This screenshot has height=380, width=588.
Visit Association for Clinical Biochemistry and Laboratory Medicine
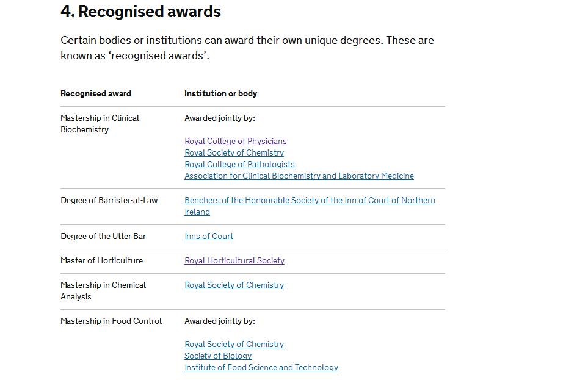299,176
